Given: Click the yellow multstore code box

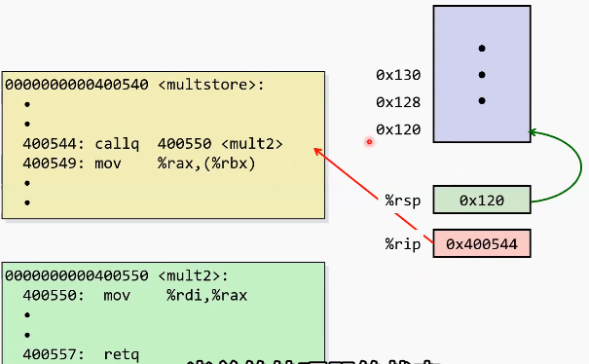Looking at the screenshot, I should pyautogui.click(x=164, y=145).
